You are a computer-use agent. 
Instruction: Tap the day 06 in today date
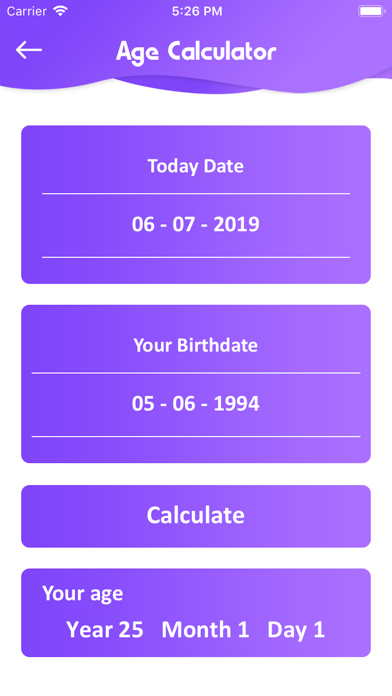point(143,225)
